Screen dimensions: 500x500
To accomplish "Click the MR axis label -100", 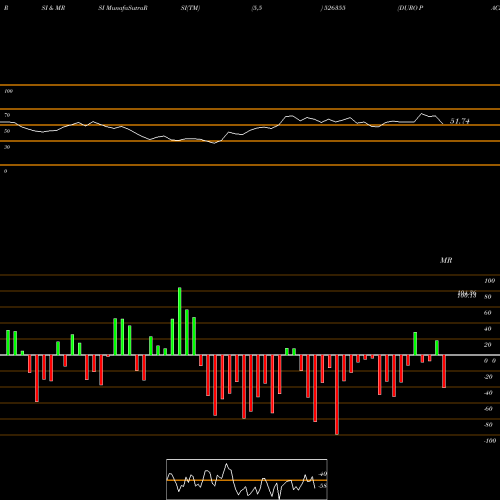I will point(490,441).
